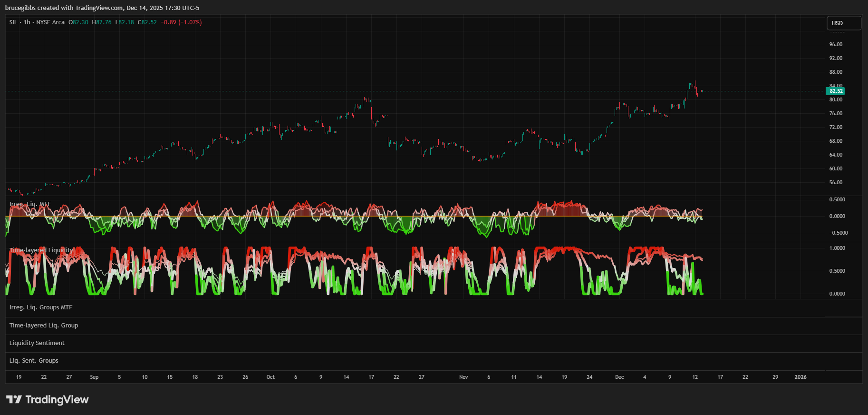Expand the Liq. Sent. Groups pane

[34, 361]
